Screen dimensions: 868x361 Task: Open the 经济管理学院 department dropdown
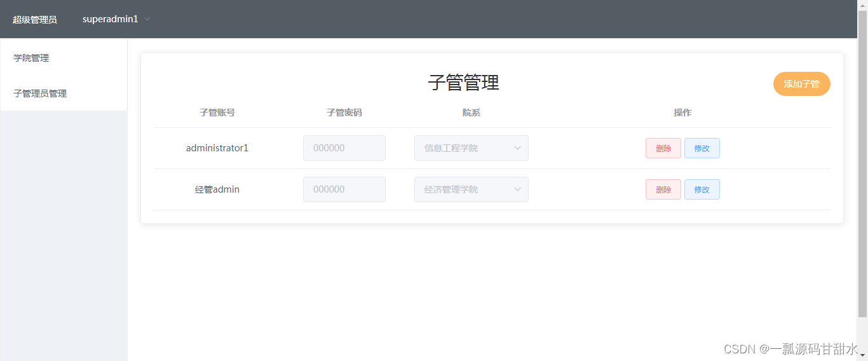[x=471, y=189]
